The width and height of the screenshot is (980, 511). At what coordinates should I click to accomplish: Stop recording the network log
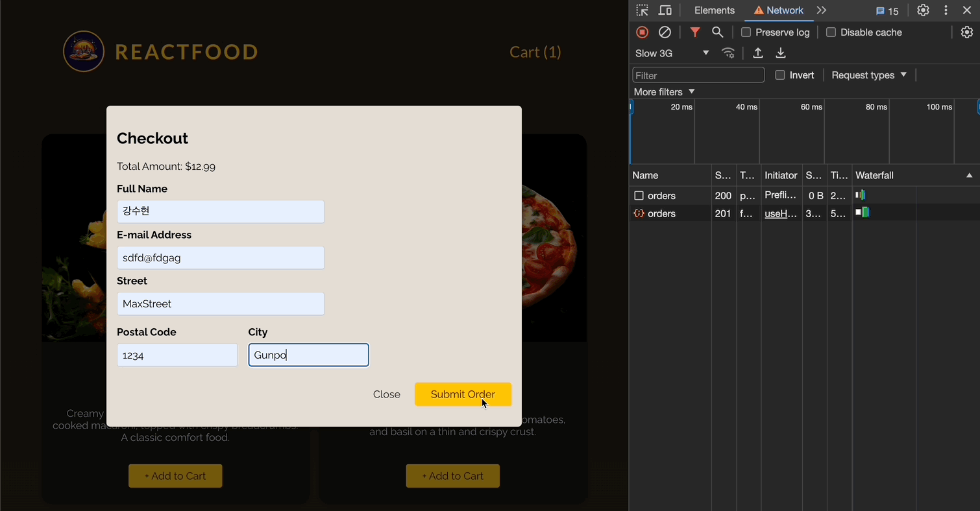[643, 32]
